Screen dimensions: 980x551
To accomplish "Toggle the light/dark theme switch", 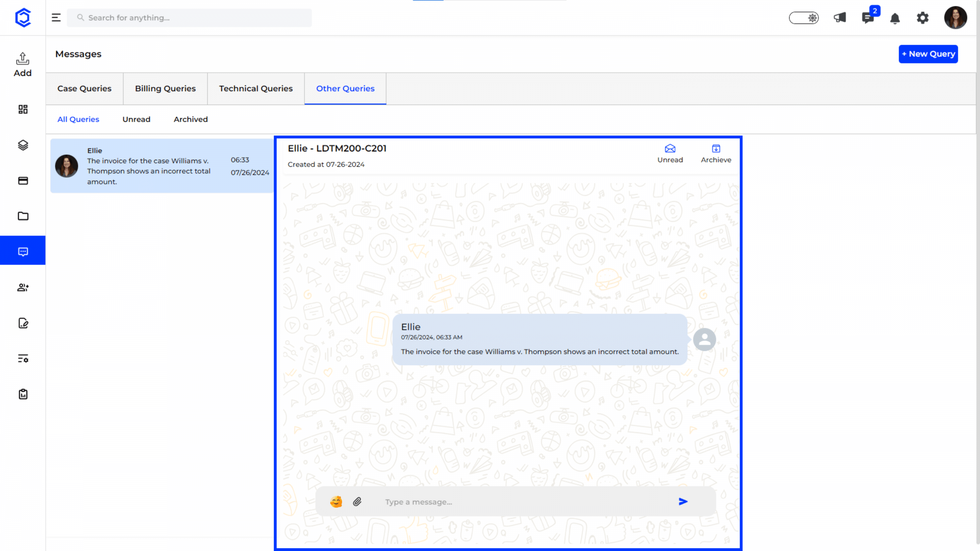I will coord(804,18).
